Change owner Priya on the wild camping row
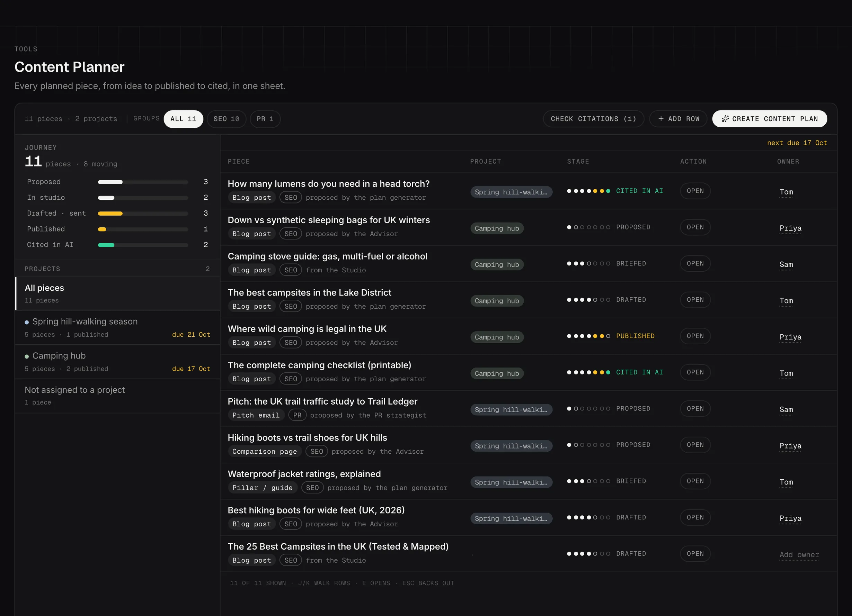The height and width of the screenshot is (616, 852). click(x=790, y=337)
